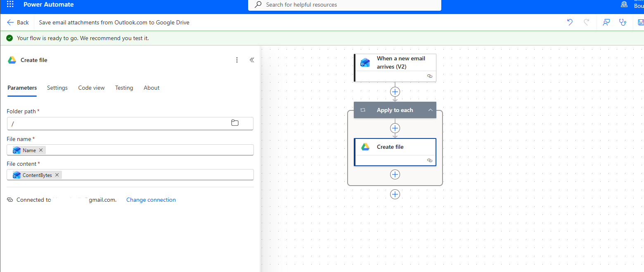This screenshot has height=272, width=644.
Task: Switch to the Settings tab
Action: 57,88
